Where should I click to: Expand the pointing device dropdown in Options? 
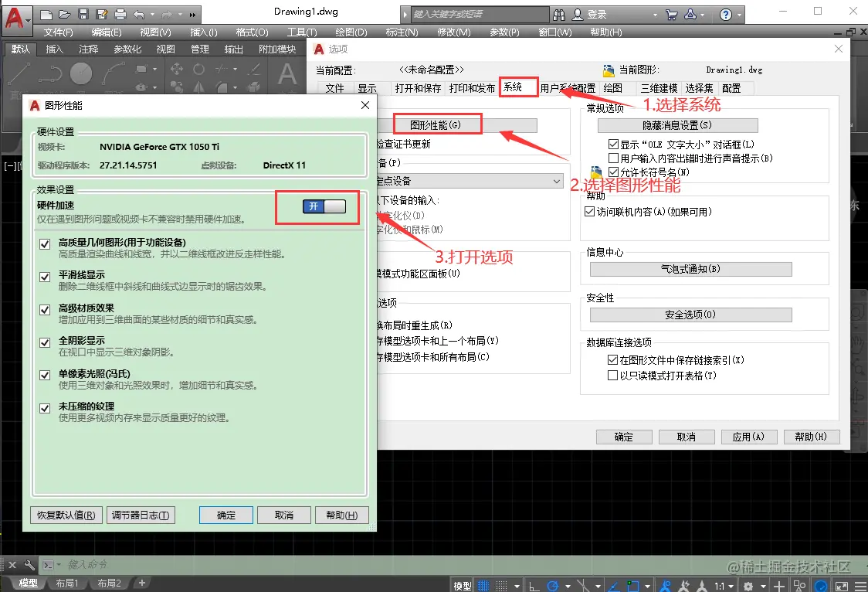[x=556, y=181]
